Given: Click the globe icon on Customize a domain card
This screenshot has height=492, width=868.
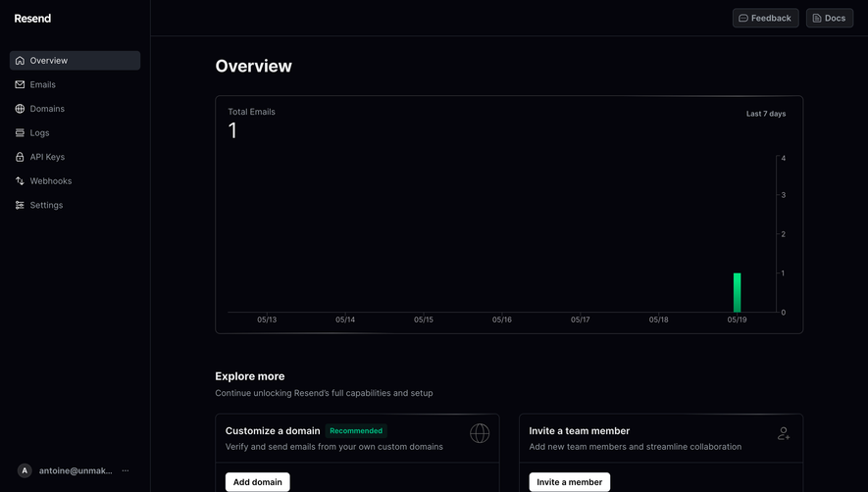Looking at the screenshot, I should pos(480,433).
